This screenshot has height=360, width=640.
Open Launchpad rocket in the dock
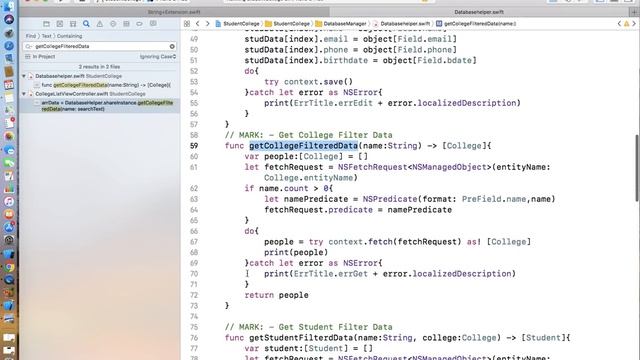coord(9,33)
